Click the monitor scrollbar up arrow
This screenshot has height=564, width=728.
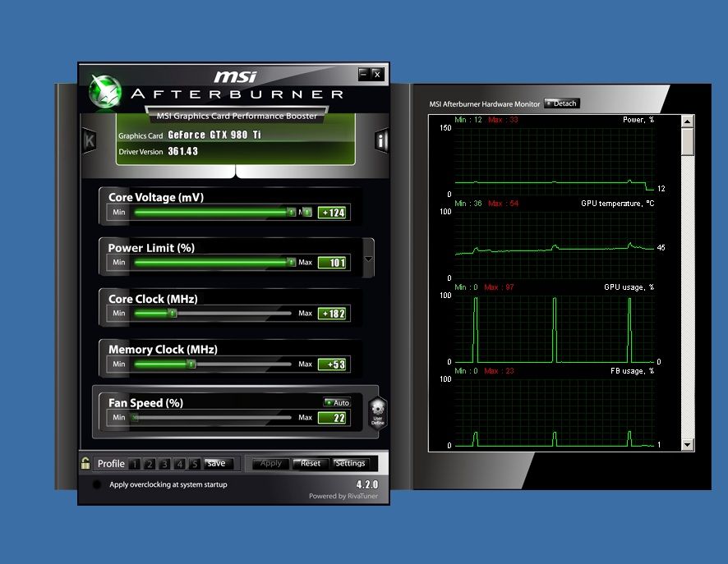pos(688,122)
